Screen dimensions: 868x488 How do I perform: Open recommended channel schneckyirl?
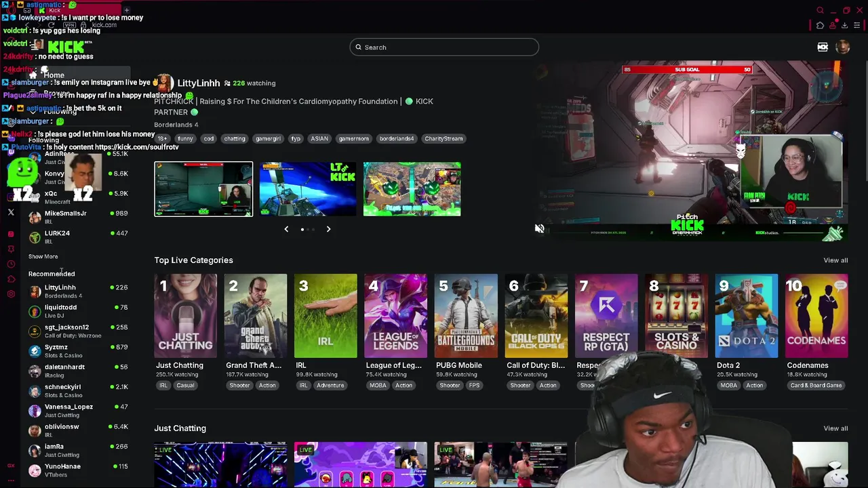[x=78, y=390]
